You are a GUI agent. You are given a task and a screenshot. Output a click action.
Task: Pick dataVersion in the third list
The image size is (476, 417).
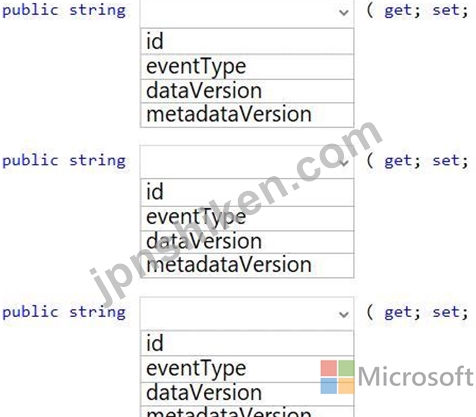click(247, 394)
